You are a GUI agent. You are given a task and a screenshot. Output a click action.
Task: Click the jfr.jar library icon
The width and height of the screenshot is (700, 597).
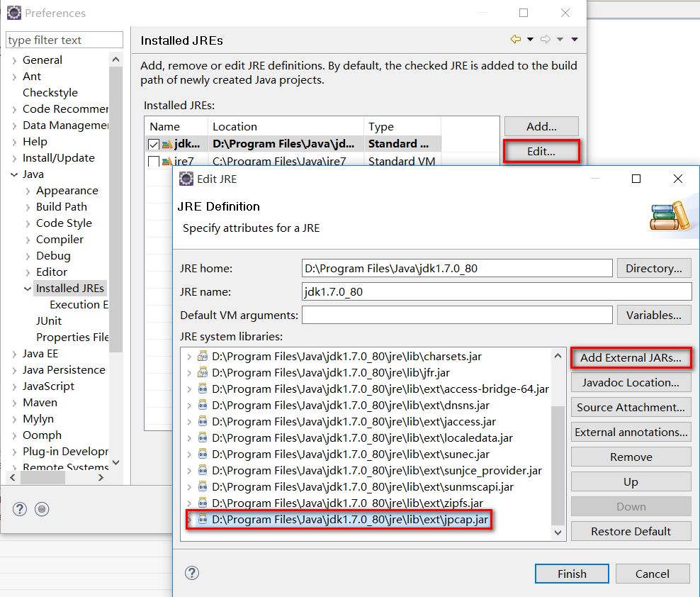coord(203,372)
